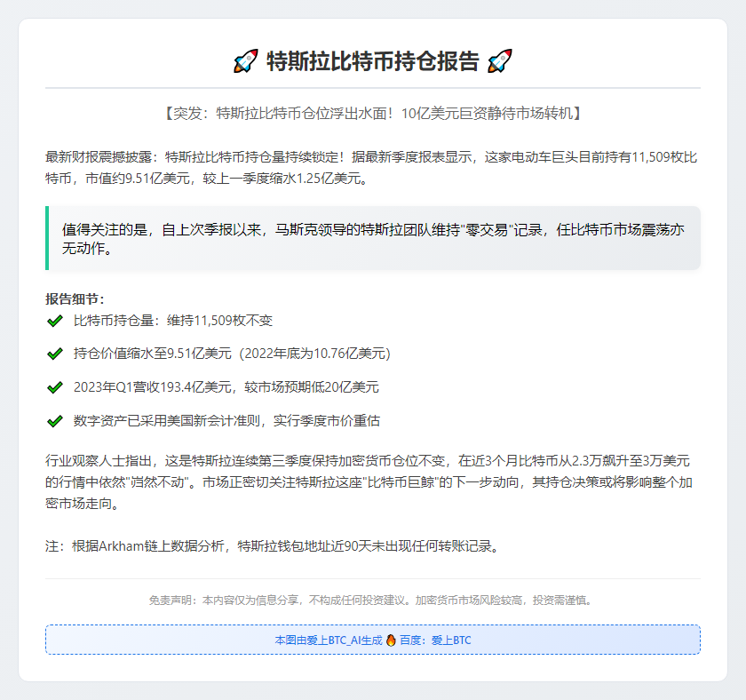
Task: Click the line 持仓价值缩水至9.51亿美元
Action: click(232, 354)
